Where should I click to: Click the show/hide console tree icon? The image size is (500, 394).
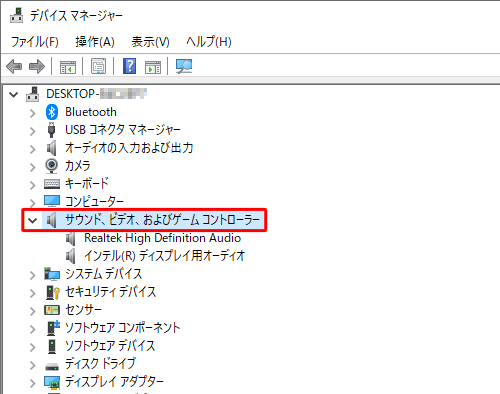(x=68, y=67)
